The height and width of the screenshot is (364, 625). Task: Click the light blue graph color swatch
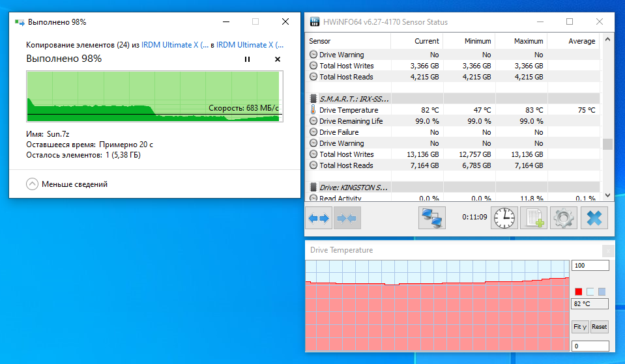(x=590, y=292)
